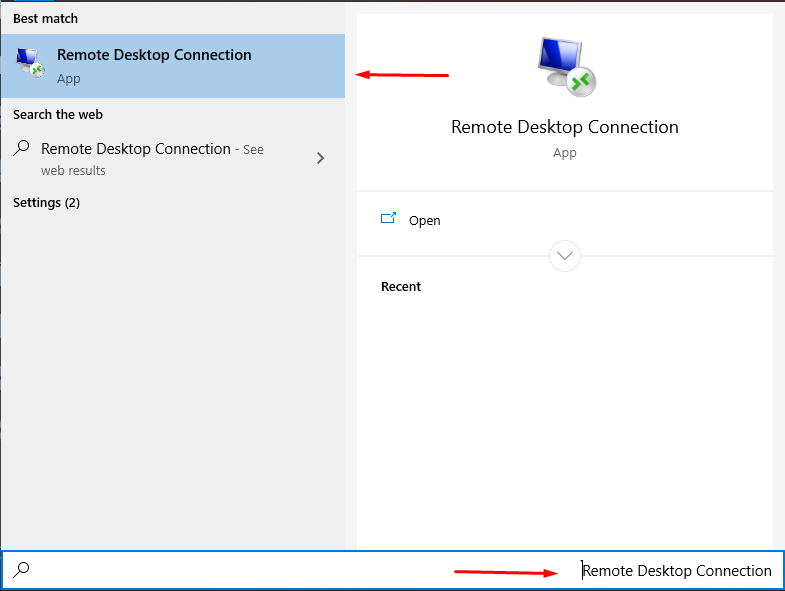
Task: Expand more actions with circled chevron
Action: point(565,256)
